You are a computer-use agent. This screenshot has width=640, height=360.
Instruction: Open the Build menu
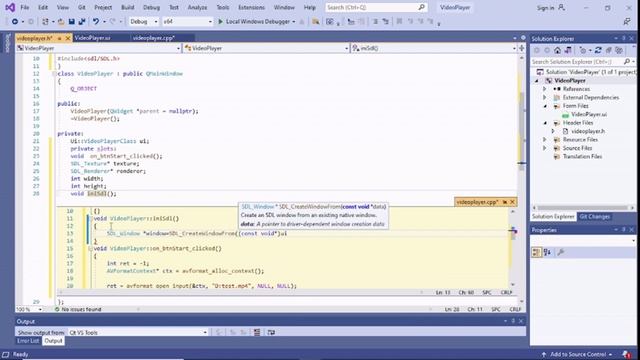(x=127, y=7)
